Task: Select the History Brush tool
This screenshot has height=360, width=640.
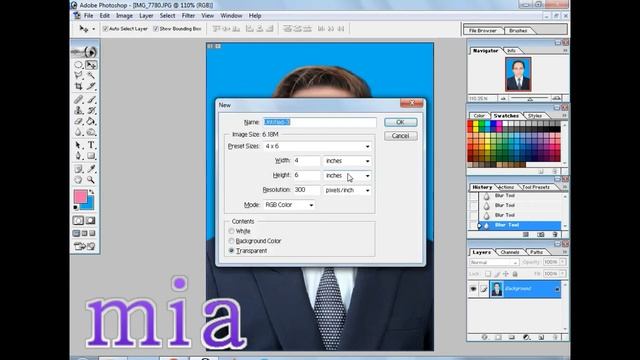Action: (91, 111)
